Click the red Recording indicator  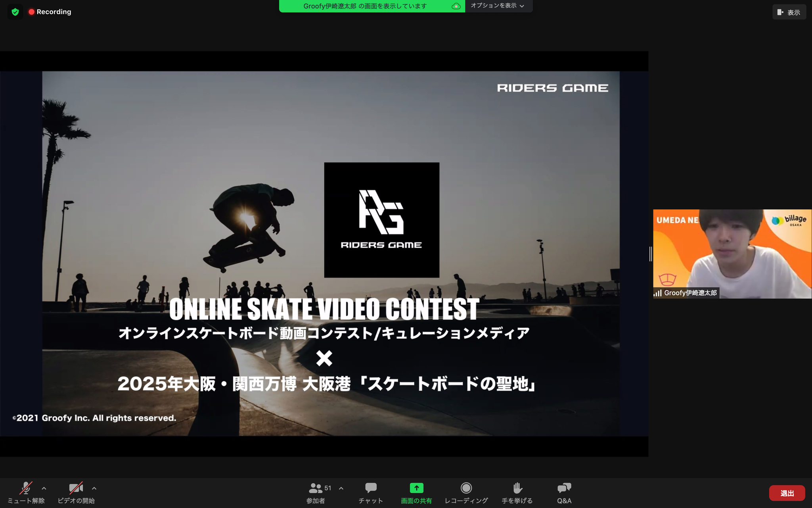(x=50, y=12)
